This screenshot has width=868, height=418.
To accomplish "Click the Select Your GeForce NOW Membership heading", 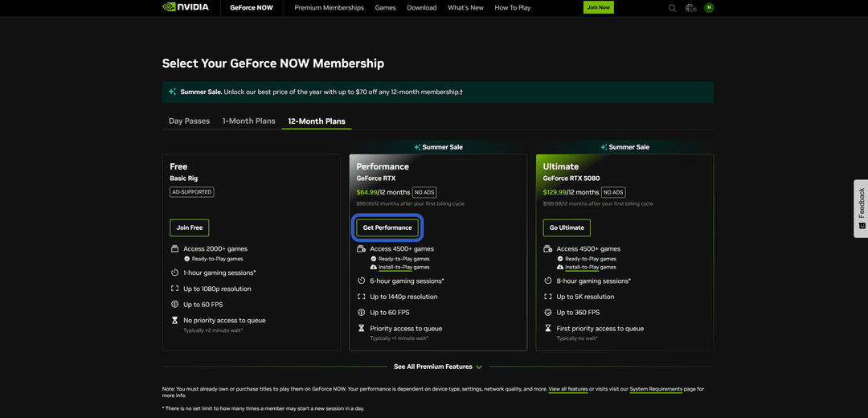I will [273, 64].
